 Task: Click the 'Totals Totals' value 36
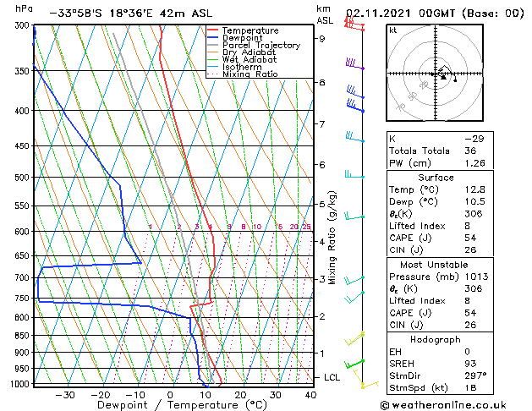coord(470,151)
